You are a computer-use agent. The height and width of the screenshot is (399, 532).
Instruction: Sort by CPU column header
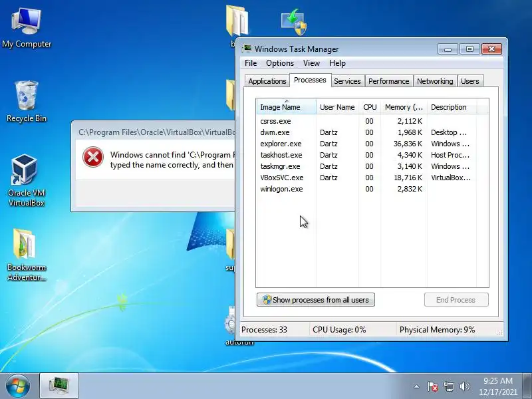coord(370,107)
